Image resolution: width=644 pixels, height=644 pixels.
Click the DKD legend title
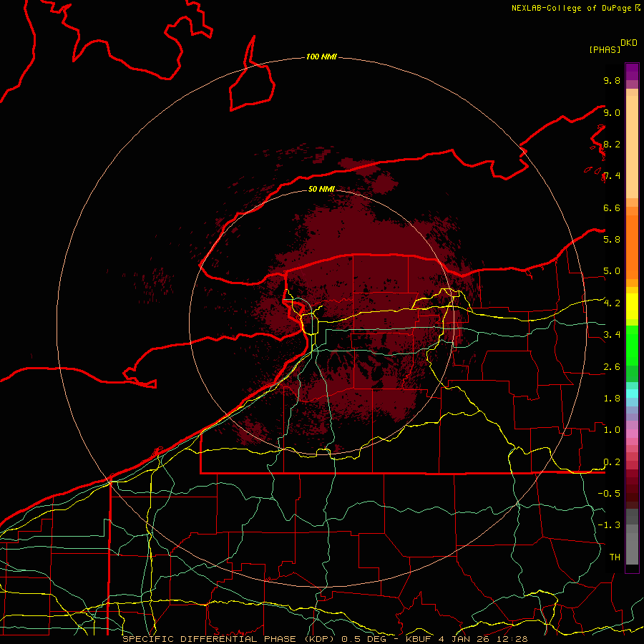click(629, 43)
